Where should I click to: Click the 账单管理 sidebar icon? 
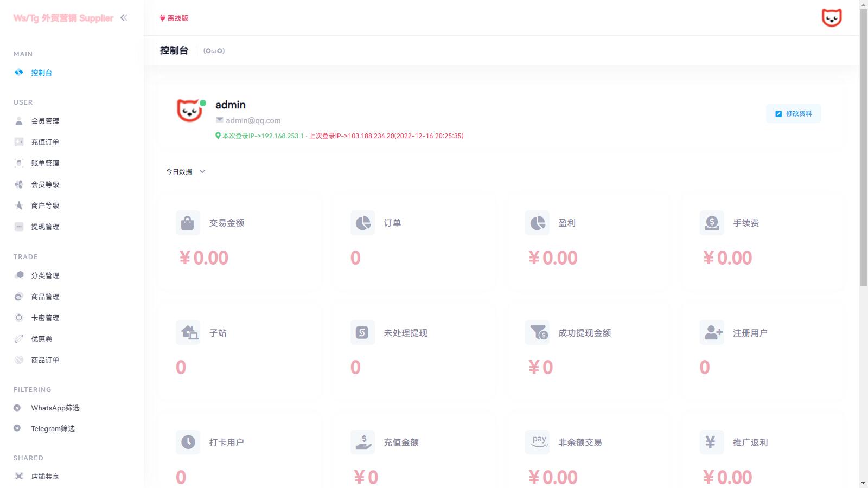coord(19,163)
